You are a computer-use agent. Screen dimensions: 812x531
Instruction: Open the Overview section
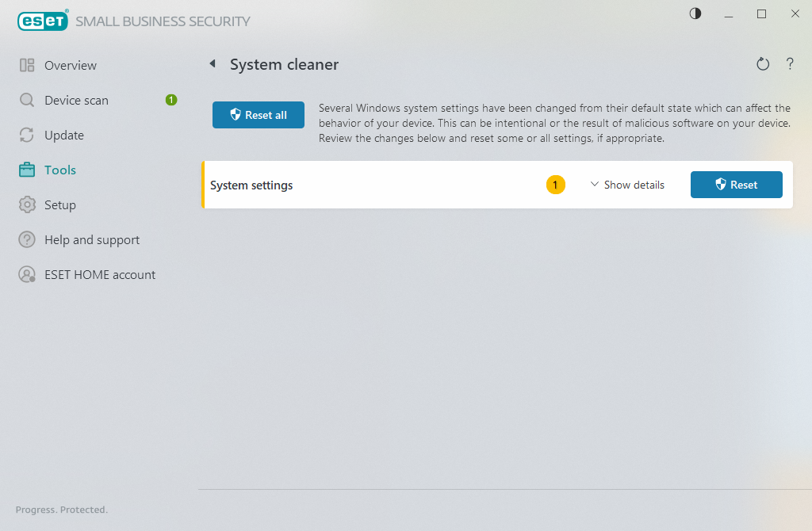[x=71, y=65]
